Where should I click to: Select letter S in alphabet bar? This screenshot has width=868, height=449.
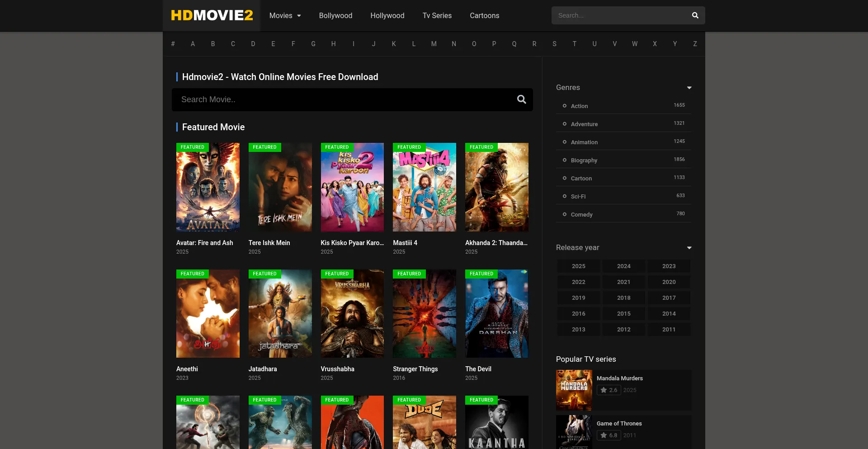(554, 44)
